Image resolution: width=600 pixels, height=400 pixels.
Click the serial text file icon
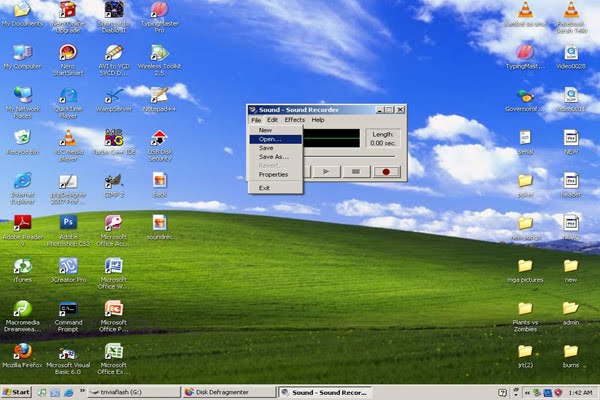(525, 142)
